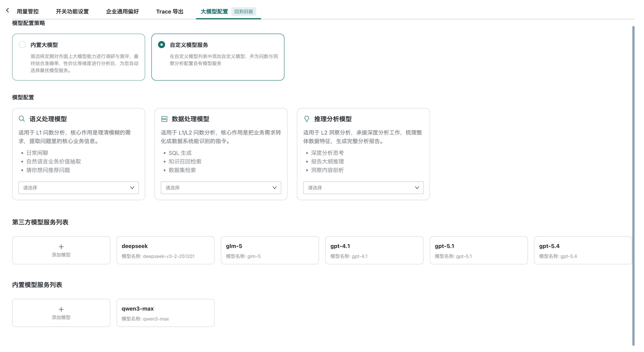Click the 模型配置策略 section heading
The width and height of the screenshot is (644, 352).
29,23
